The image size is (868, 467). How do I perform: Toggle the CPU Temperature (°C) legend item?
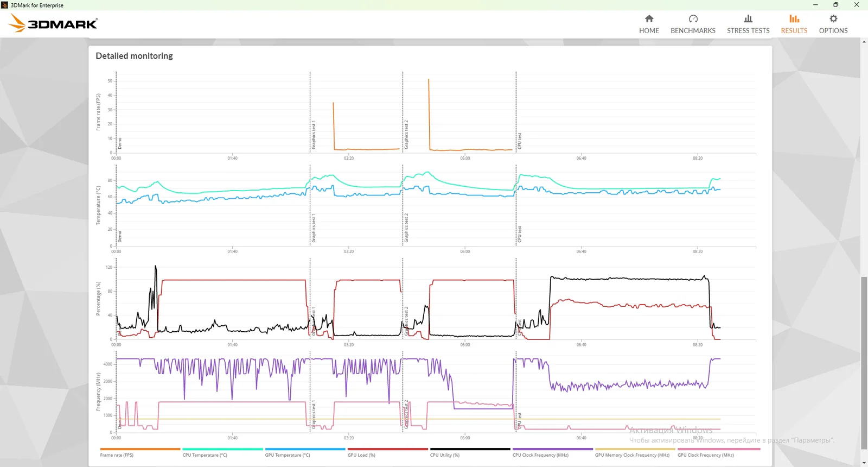click(222, 452)
